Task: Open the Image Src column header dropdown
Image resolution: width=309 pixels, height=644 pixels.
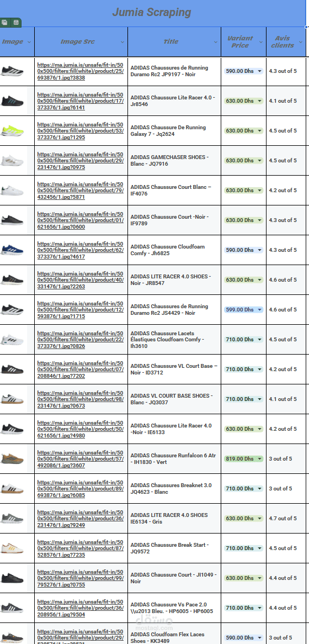Action: [x=122, y=42]
